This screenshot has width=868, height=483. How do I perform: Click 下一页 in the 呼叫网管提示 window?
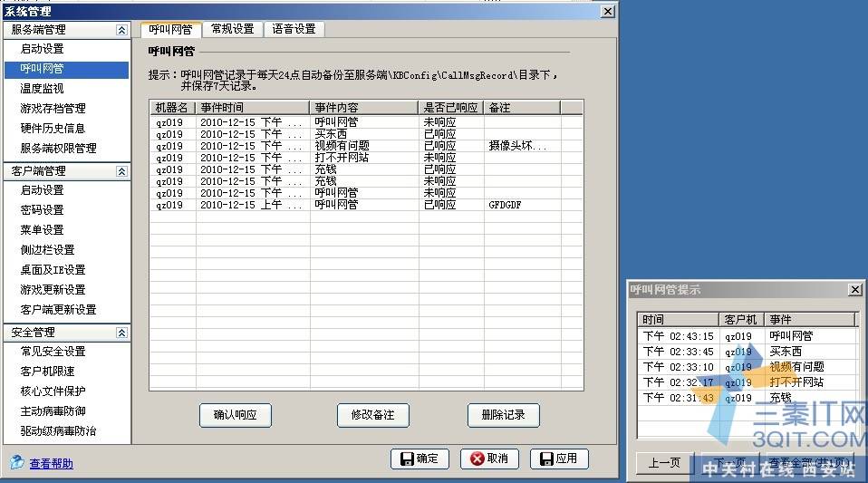[x=728, y=463]
